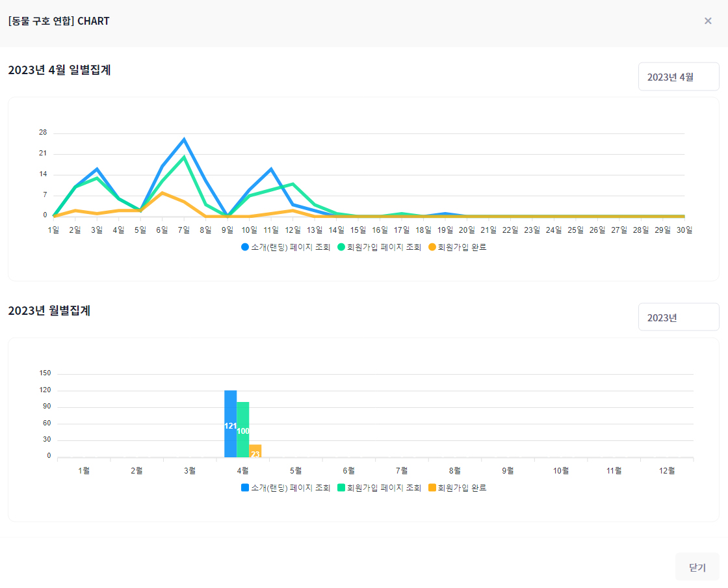Image resolution: width=728 pixels, height=588 pixels.
Task: Click the 2023년 4월 일별집계 heading
Action: 59,70
